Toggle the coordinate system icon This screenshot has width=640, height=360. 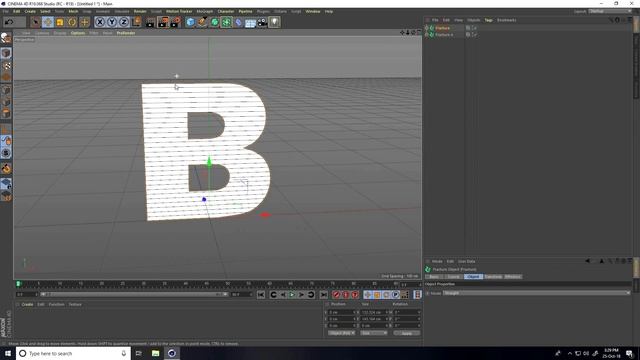tap(136, 22)
